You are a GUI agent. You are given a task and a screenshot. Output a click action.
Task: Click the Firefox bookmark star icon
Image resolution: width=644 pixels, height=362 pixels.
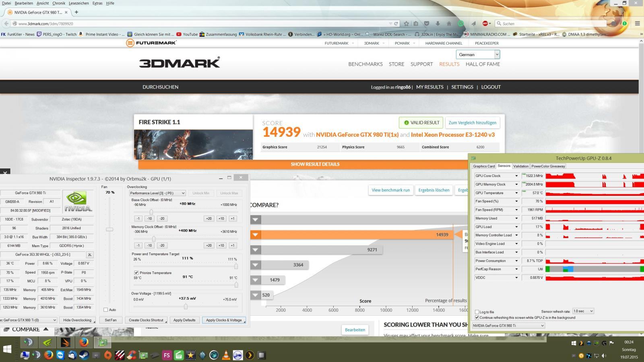click(407, 24)
